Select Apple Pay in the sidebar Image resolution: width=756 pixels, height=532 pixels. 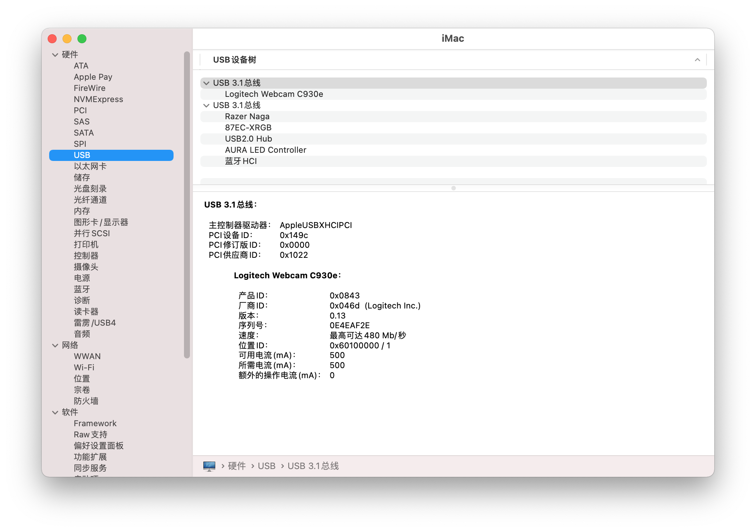(x=93, y=77)
